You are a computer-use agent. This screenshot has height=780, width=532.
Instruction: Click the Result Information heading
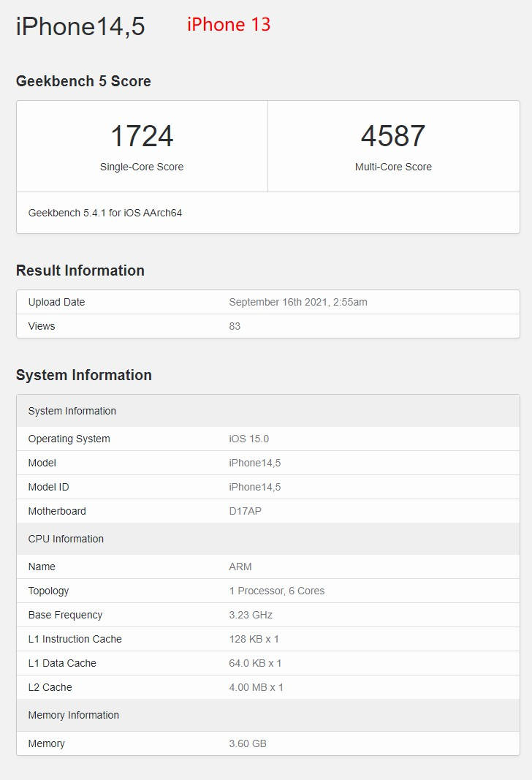[80, 270]
